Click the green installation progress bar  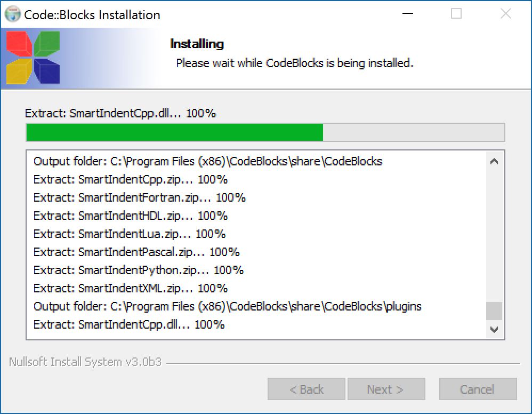click(x=173, y=132)
